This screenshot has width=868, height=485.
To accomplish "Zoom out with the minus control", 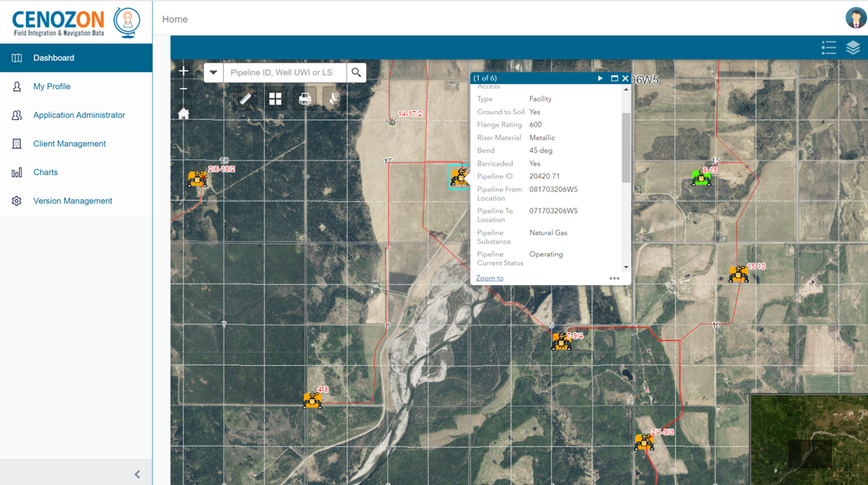I will [184, 89].
